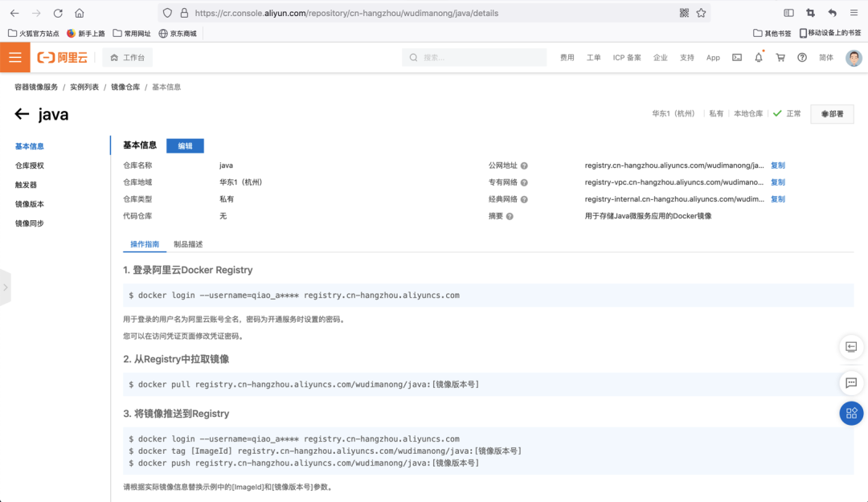Open 工作台 workbench button
The width and height of the screenshot is (868, 502).
point(127,58)
